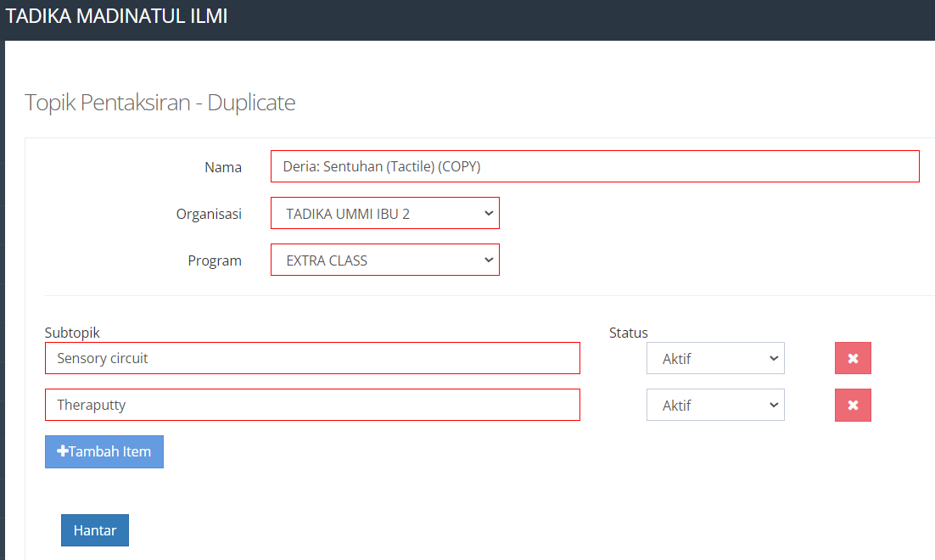Change the Status dropdown for Theraputty
Screen dimensions: 935x560
point(715,405)
